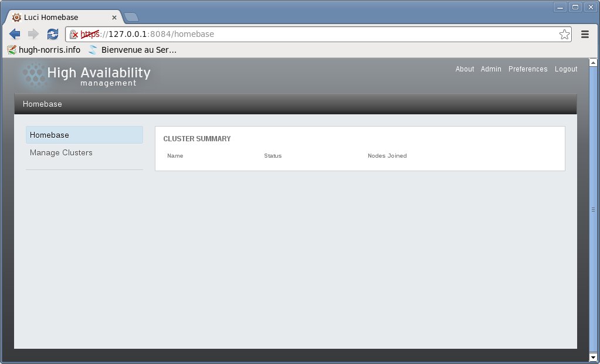This screenshot has height=364, width=600.
Task: Open the browser hamburger menu
Action: point(585,35)
